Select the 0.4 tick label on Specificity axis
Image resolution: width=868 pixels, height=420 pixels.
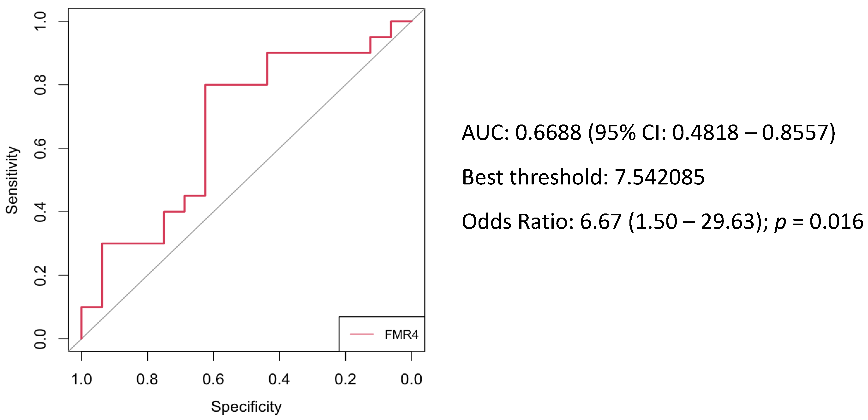pyautogui.click(x=279, y=379)
